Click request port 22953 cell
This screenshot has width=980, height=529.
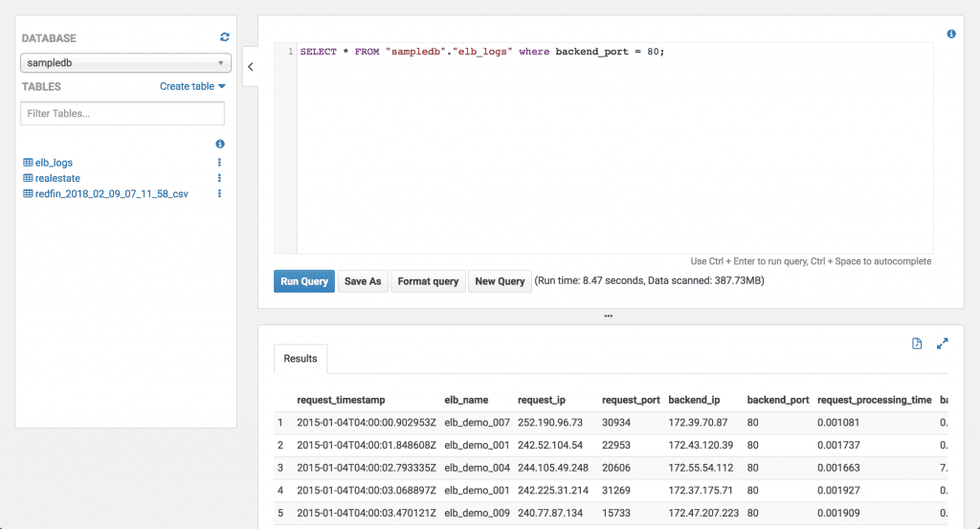coord(616,446)
